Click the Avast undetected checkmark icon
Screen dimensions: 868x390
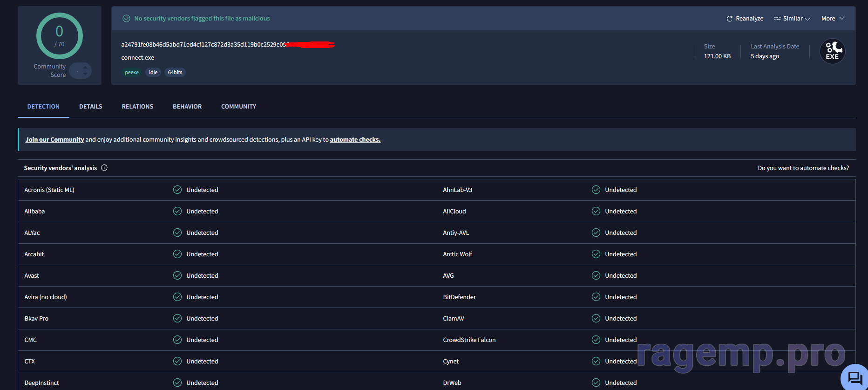[x=177, y=275]
